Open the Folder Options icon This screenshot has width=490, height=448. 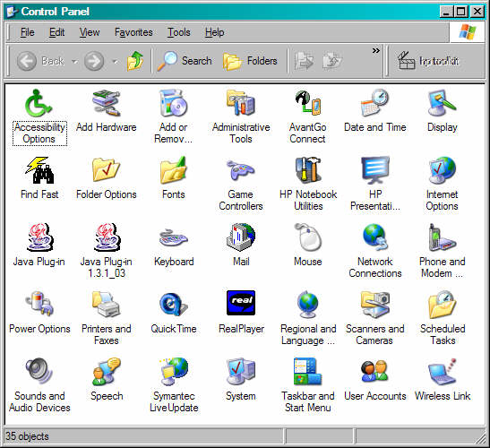(107, 170)
